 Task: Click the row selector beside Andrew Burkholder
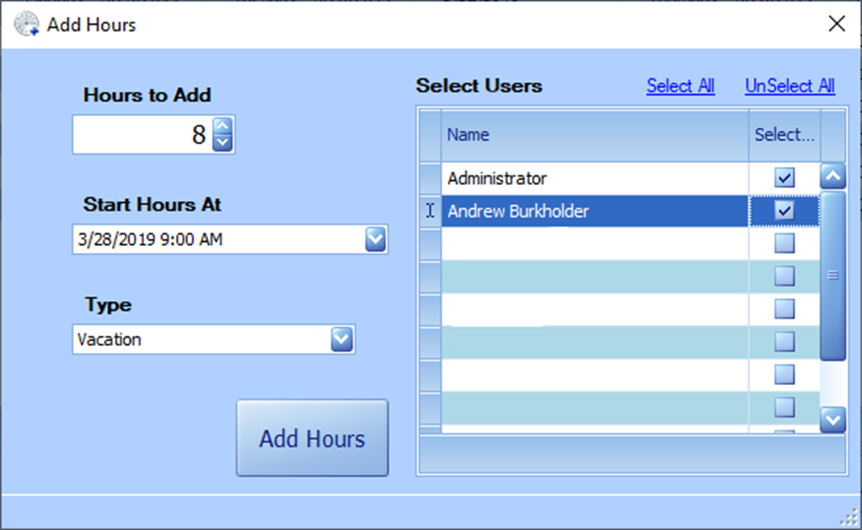pos(430,211)
